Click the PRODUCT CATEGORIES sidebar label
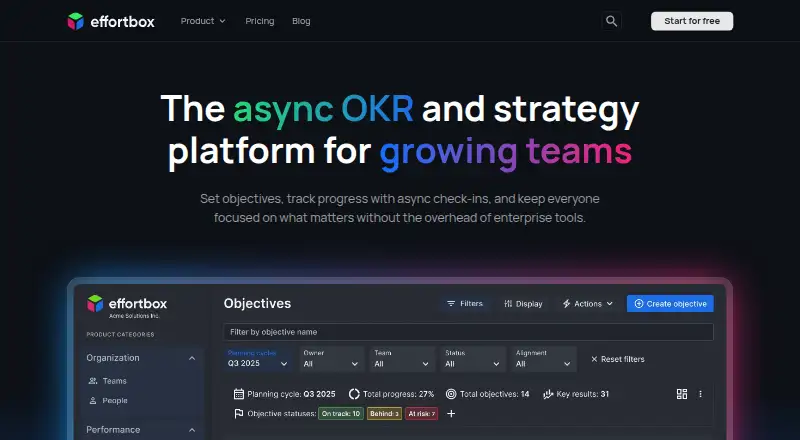 (x=120, y=335)
